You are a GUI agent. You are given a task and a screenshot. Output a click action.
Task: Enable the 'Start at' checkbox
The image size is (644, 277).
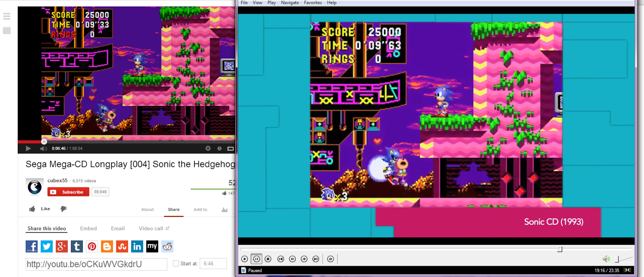click(176, 264)
